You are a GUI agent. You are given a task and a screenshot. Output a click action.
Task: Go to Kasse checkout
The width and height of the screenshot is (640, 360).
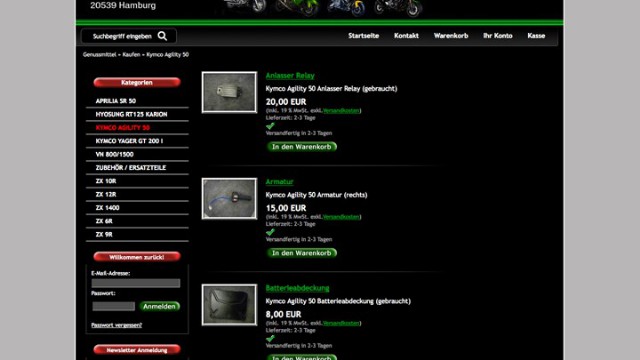tap(536, 36)
